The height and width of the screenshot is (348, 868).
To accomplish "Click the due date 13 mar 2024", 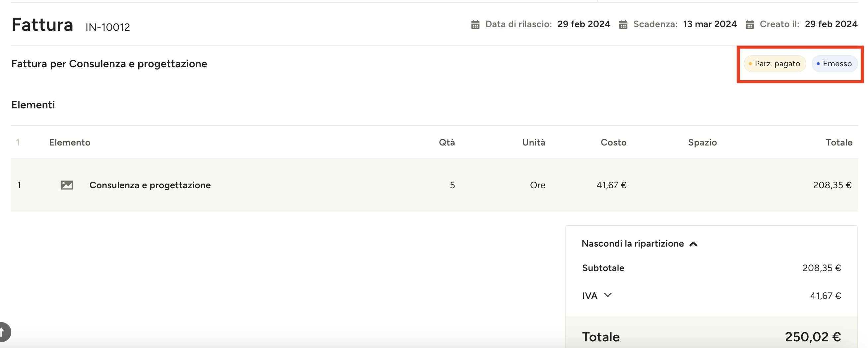I will pos(710,24).
